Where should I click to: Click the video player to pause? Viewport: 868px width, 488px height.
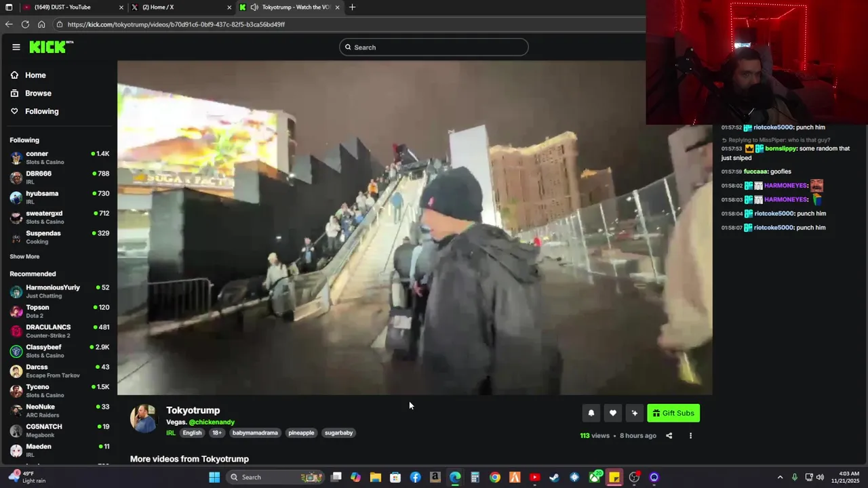[x=414, y=227]
